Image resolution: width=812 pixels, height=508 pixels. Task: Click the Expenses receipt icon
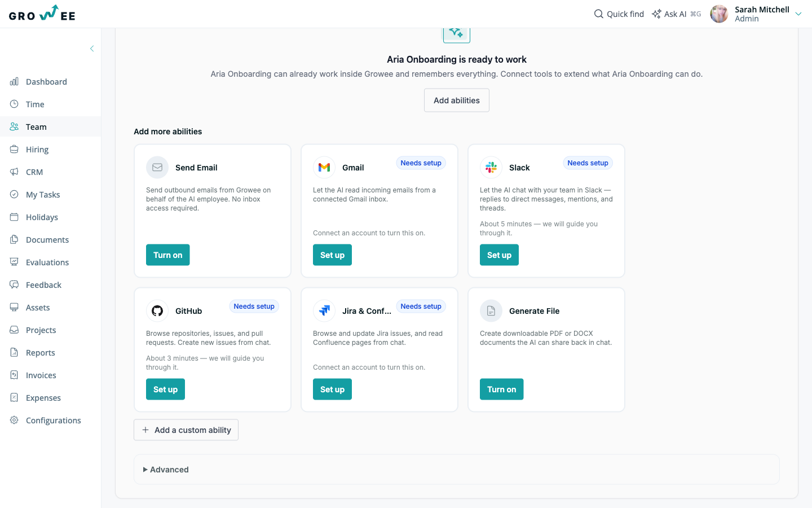point(14,397)
